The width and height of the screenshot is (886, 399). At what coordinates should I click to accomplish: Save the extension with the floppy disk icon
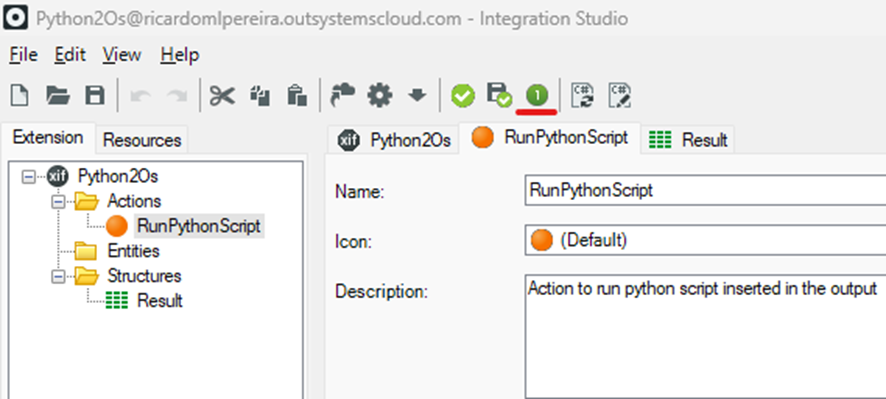coord(95,95)
